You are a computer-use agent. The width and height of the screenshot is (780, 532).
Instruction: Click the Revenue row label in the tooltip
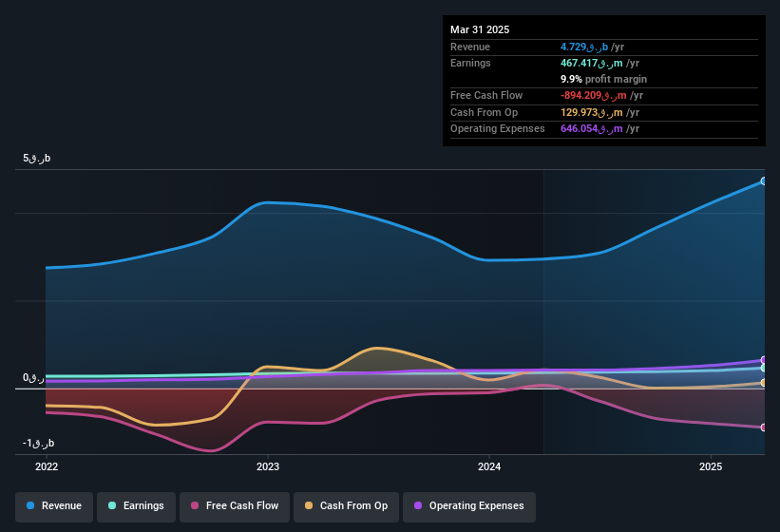(x=470, y=47)
